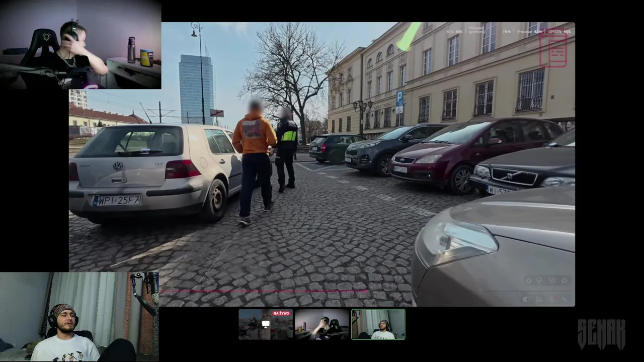Click the thumbs-down dislike icon
644x362 pixels.
click(539, 281)
